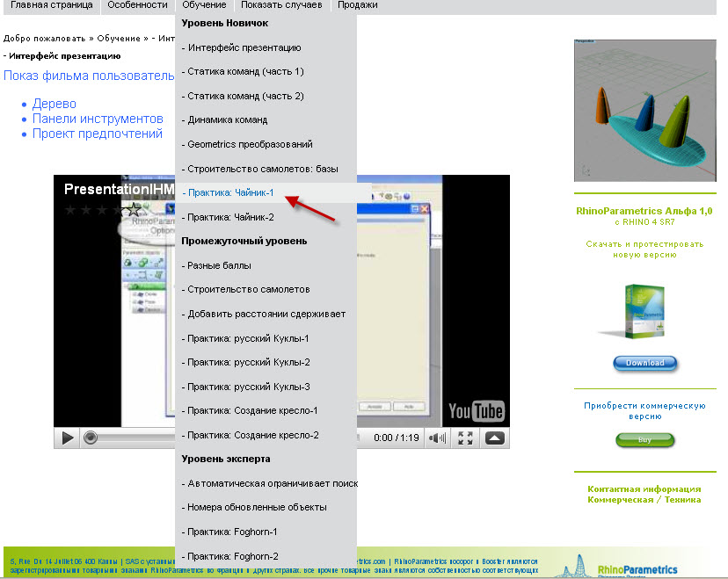Select Практика: Foghorn-2 entry

(230, 556)
